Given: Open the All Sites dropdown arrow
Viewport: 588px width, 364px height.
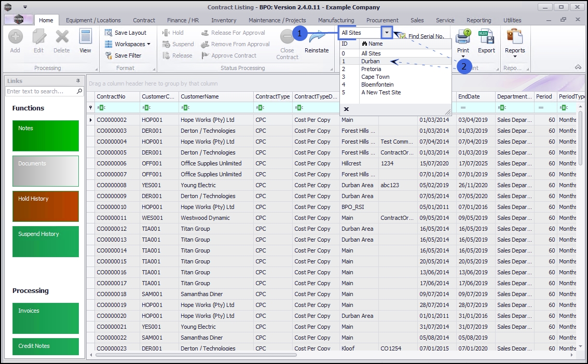Looking at the screenshot, I should point(387,33).
